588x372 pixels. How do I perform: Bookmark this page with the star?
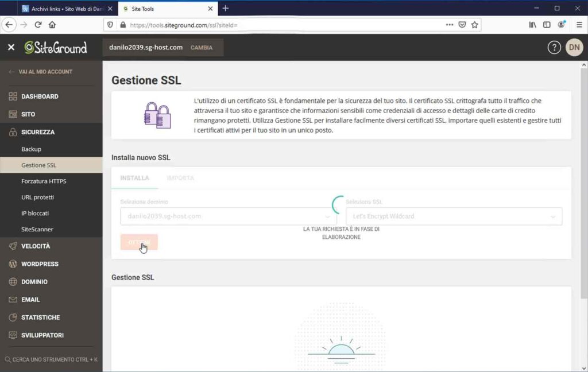tap(474, 25)
